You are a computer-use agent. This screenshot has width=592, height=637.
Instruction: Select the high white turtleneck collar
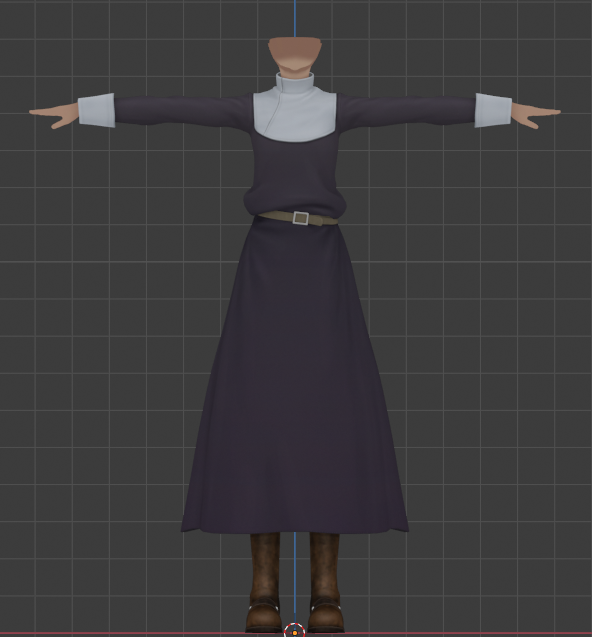pos(295,84)
